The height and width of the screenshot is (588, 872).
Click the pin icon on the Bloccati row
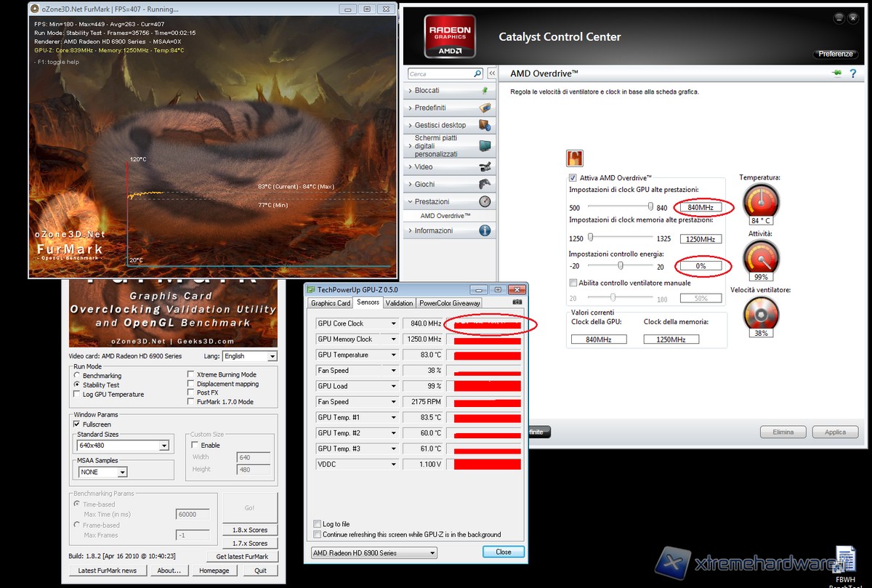coord(484,91)
